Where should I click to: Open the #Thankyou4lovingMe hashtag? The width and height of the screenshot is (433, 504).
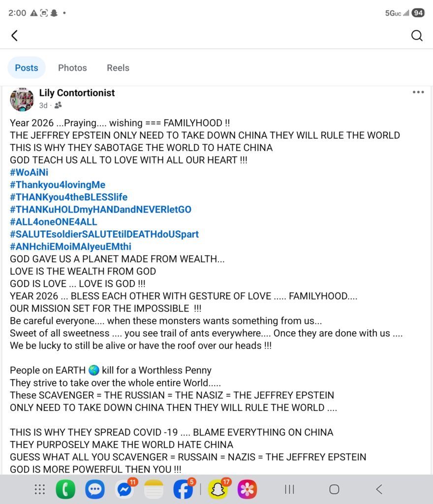coord(58,185)
